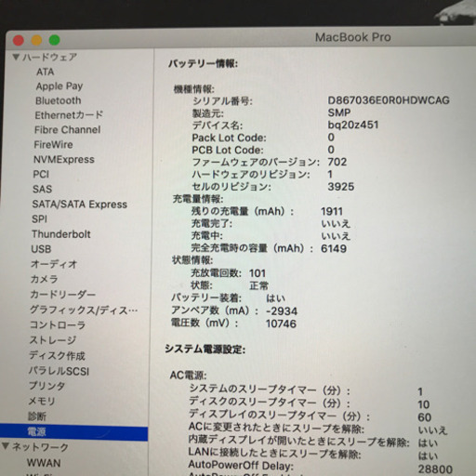This screenshot has width=476, height=476.
Task: Select highlighted 電源 sidebar item
Action: tap(73, 431)
